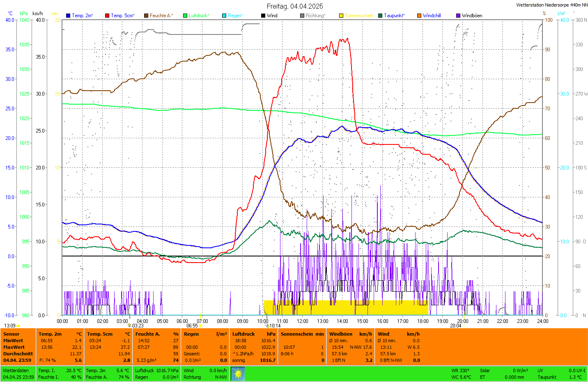
Task: Click the Wetterstation Niedersorpe 440m NN label
Action: [x=551, y=5]
